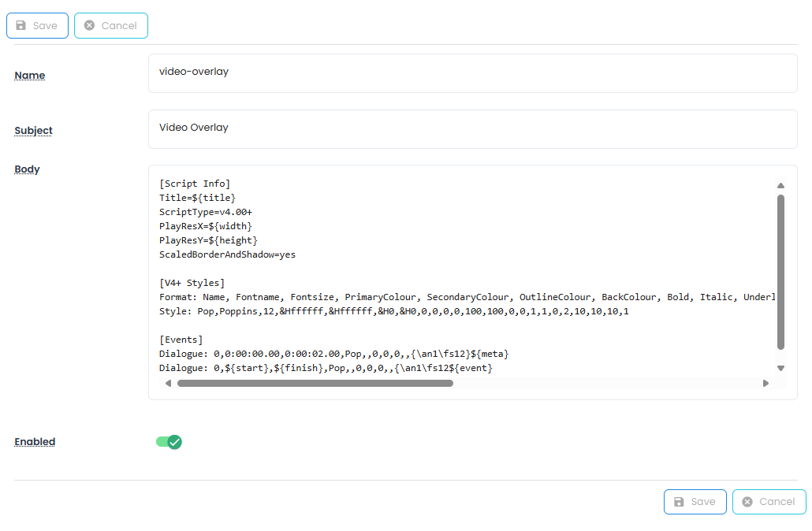Click the Body scroll left arrow
Viewport: 812px width, 531px height.
pos(167,384)
